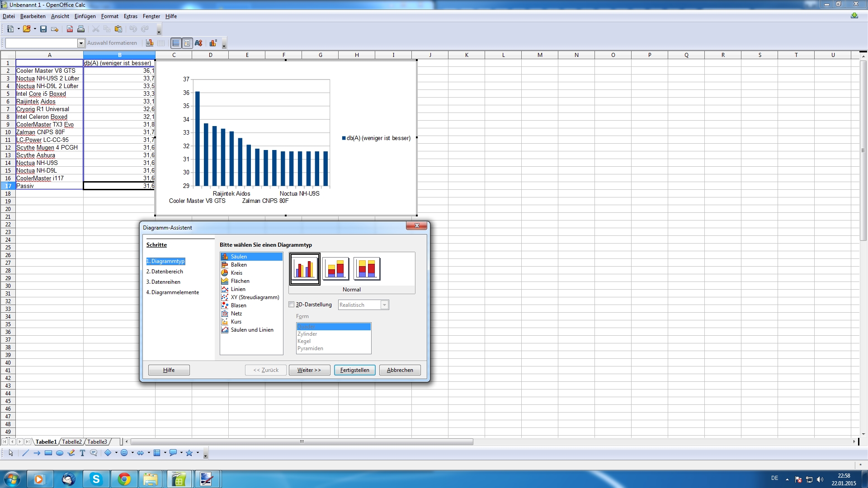Select the percent stacked column subtype thumbnail
Viewport: 868px width, 488px height.
[x=367, y=269]
